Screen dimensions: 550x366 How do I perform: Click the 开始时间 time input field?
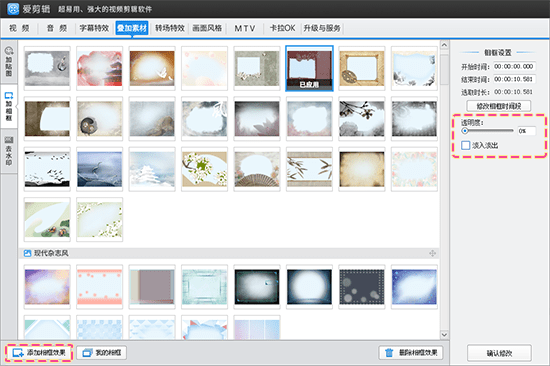(514, 66)
